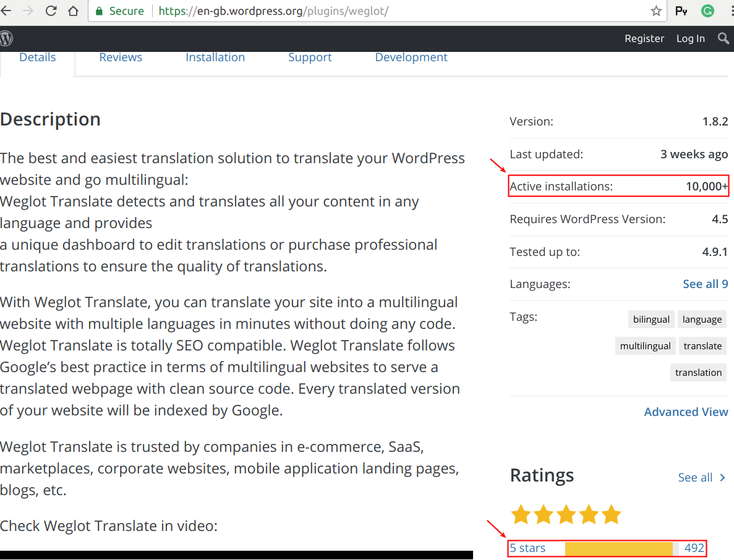734x560 pixels.
Task: Click the Py browser extension icon
Action: click(x=681, y=11)
